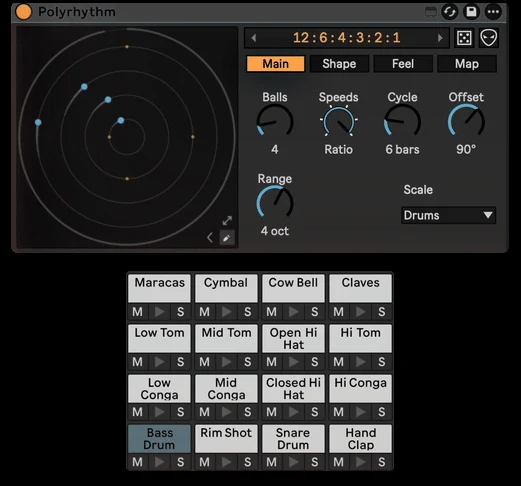This screenshot has height=486, width=521.
Task: Mute the Claves pad
Action: click(x=339, y=312)
